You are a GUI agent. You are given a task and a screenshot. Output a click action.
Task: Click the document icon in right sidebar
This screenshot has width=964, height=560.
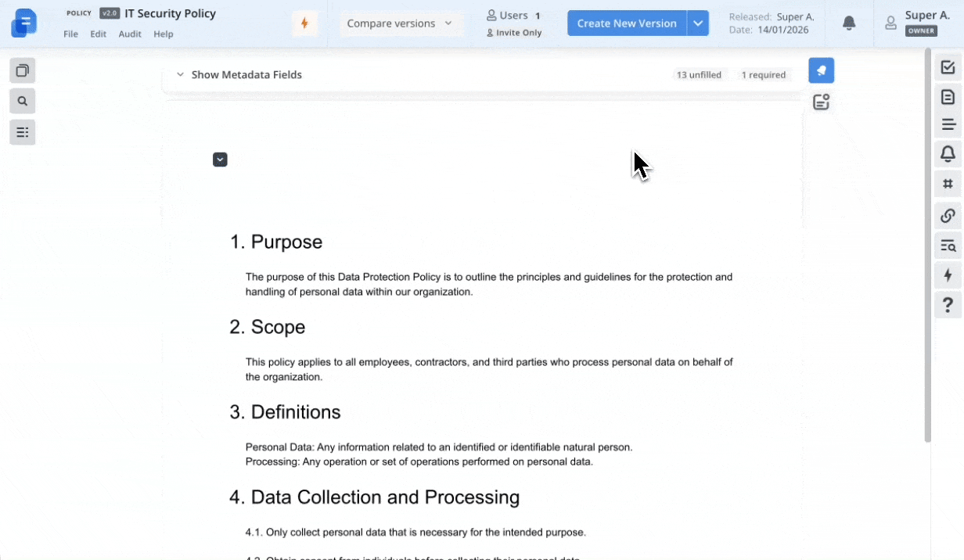[x=948, y=97]
